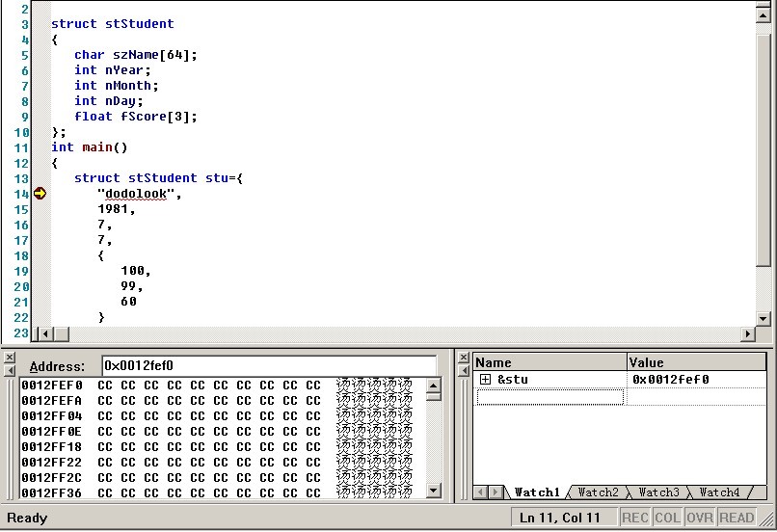Viewport: 777px width, 532px height.
Task: Click the yellow arrow at line 14
Action: click(40, 194)
